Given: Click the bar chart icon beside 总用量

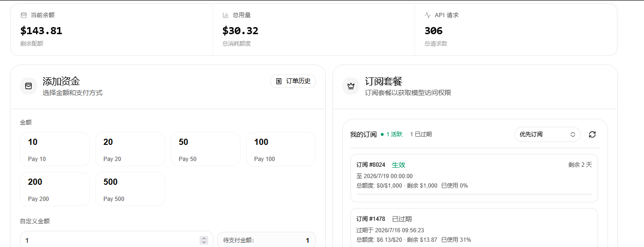Looking at the screenshot, I should pyautogui.click(x=226, y=15).
